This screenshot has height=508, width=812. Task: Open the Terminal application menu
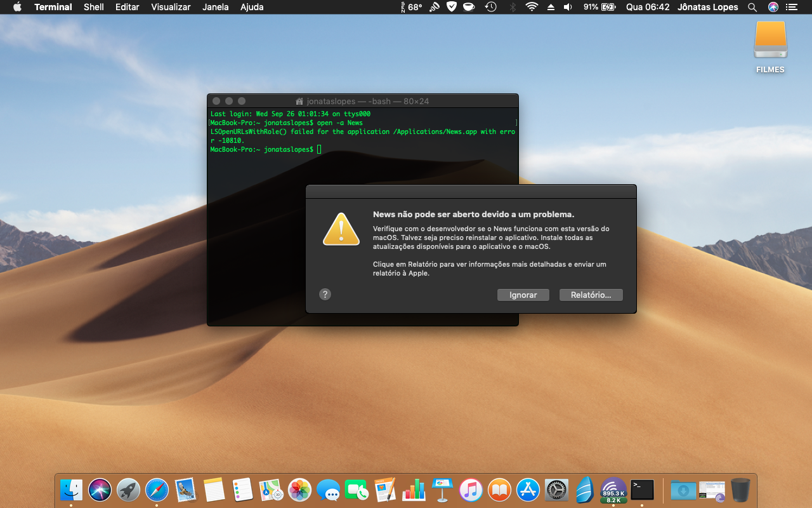click(53, 7)
